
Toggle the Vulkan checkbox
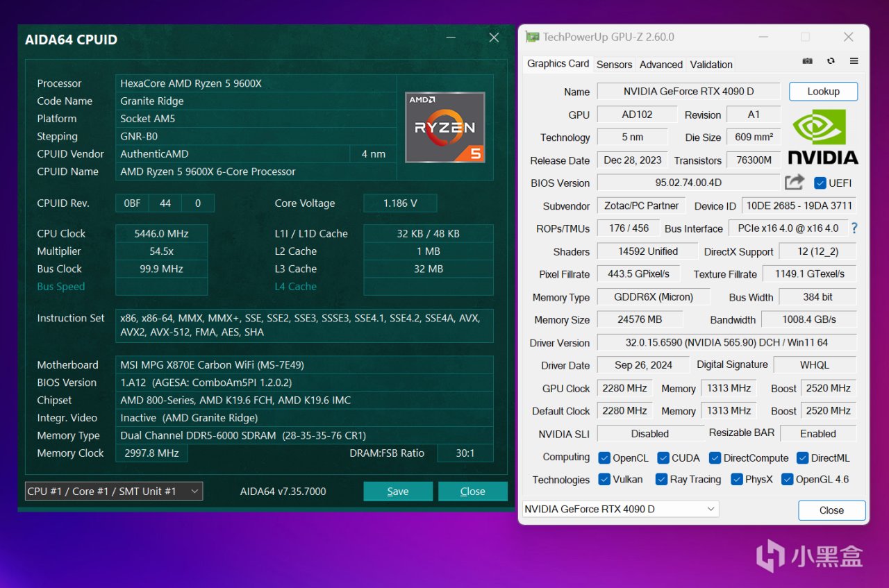pos(604,479)
